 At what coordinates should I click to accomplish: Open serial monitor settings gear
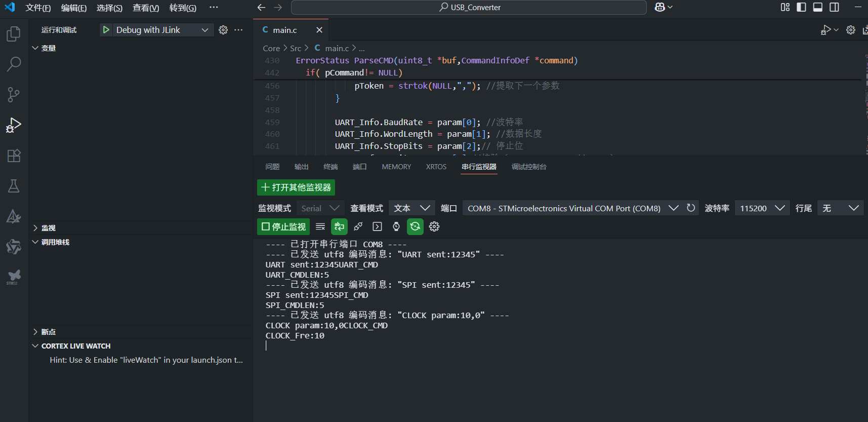(x=434, y=226)
